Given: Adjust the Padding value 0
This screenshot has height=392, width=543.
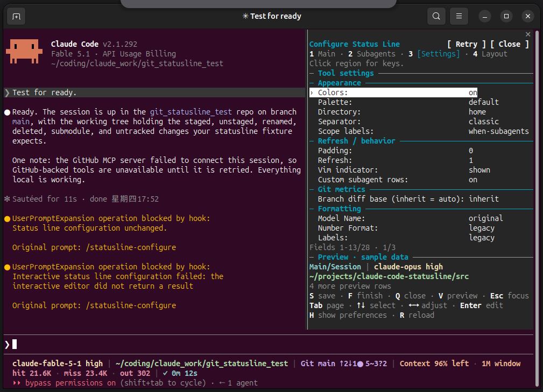Looking at the screenshot, I should [471, 151].
